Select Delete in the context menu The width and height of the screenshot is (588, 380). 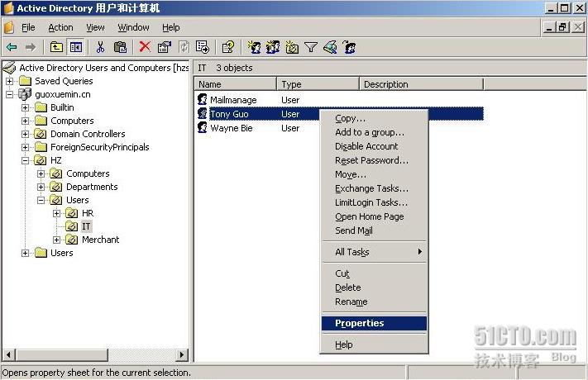tap(375, 287)
